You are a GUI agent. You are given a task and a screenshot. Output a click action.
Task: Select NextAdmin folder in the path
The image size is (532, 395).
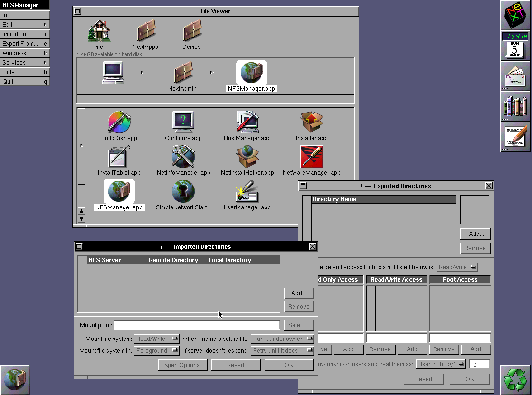coord(183,73)
